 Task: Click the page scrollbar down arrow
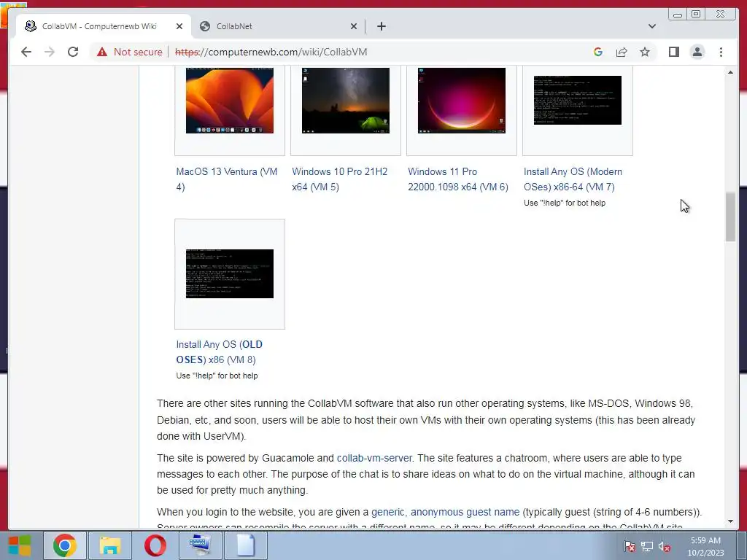pyautogui.click(x=730, y=521)
